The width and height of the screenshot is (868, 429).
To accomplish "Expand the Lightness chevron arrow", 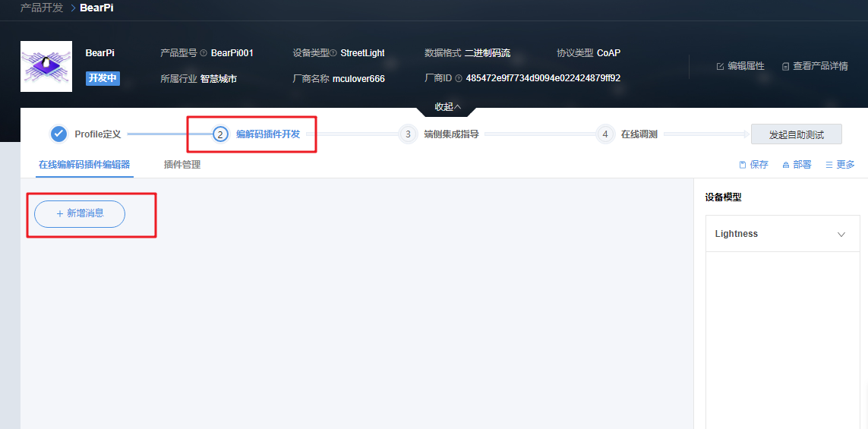I will (841, 234).
